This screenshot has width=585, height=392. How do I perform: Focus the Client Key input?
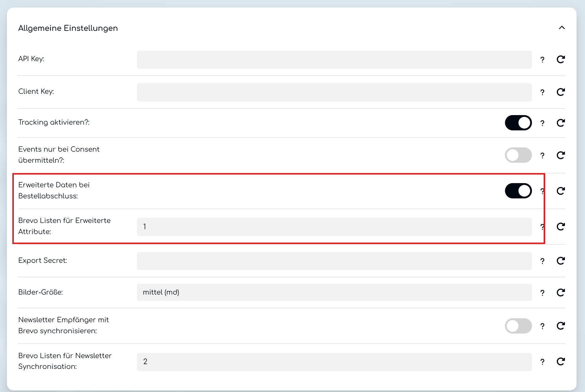(x=334, y=92)
